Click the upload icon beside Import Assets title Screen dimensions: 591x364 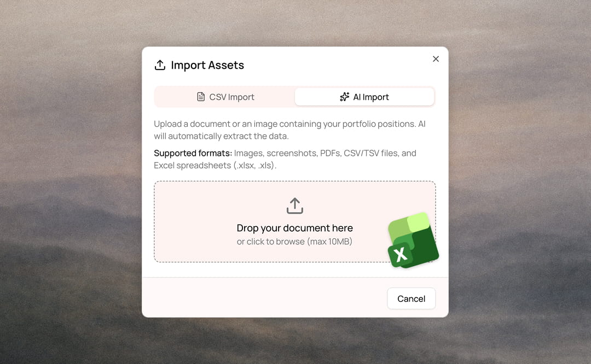(x=159, y=64)
